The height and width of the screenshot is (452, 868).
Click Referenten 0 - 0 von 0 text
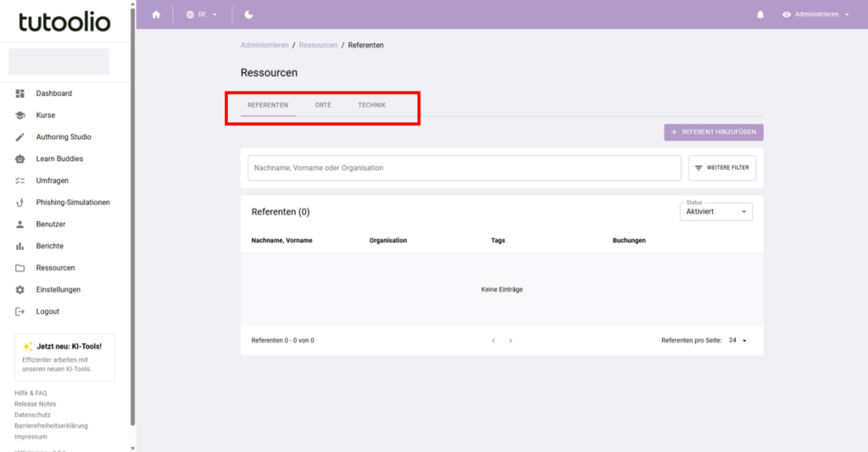(282, 341)
